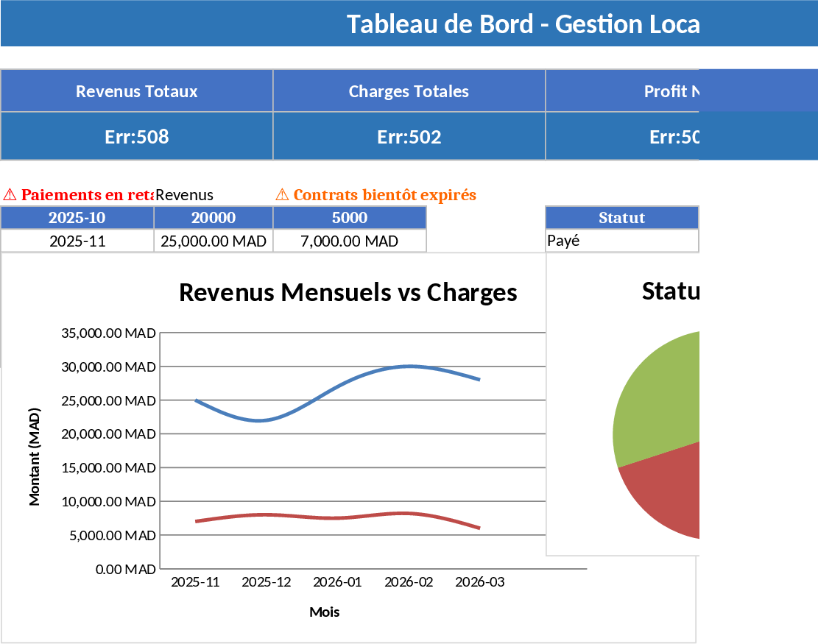Screen dimensions: 818x644
Task: Click the Contrats bientôt expirés heading
Action: (384, 195)
